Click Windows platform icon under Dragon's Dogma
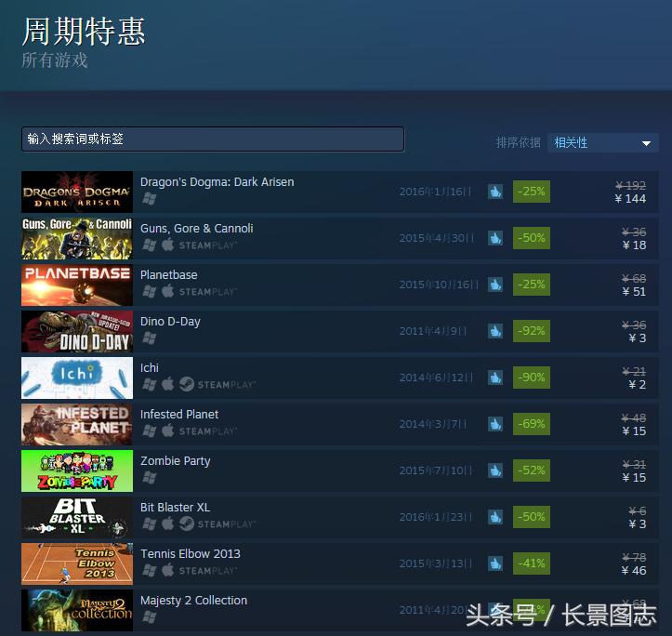Screen dimensions: 672x636 [149, 199]
